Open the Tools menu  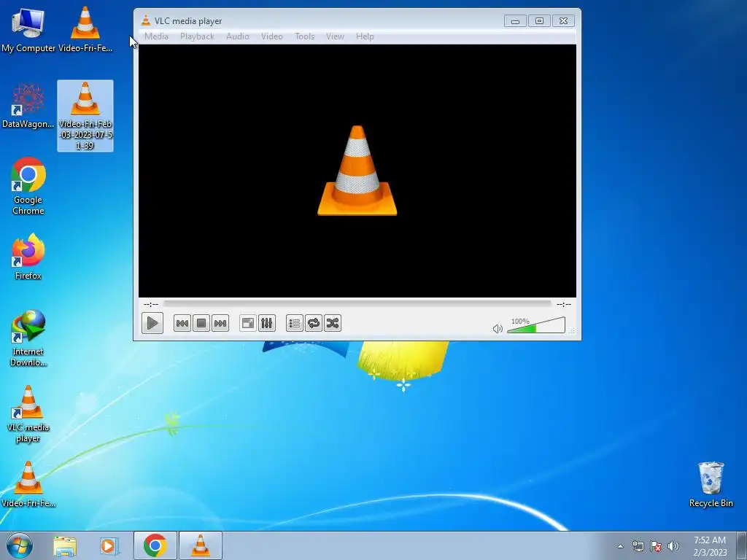click(304, 36)
